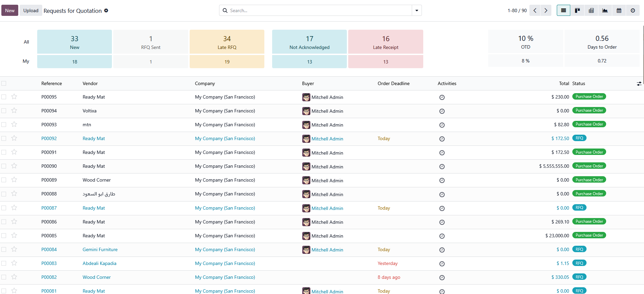Star the P00095 order as favorite
Image resolution: width=644 pixels, height=294 pixels.
pos(14,97)
